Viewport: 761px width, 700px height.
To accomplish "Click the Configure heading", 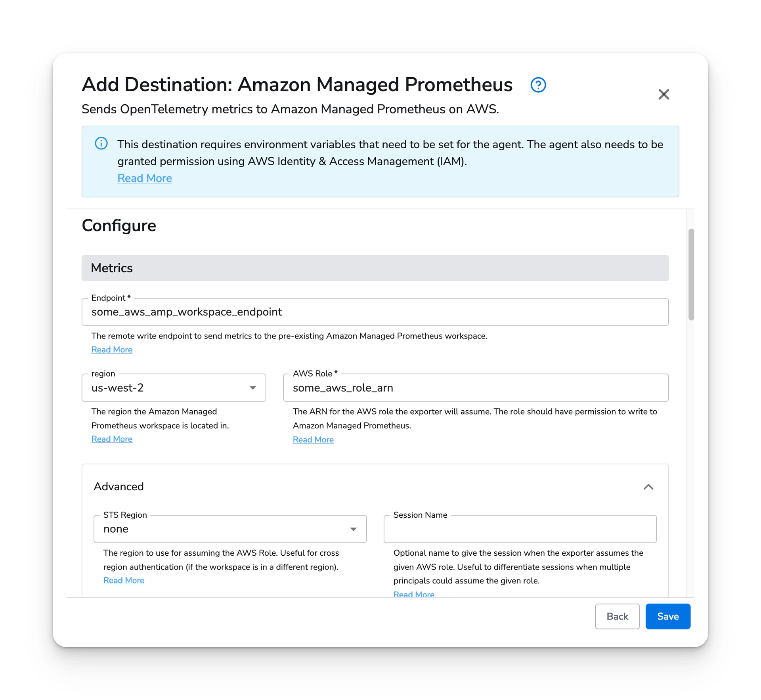I will (119, 226).
